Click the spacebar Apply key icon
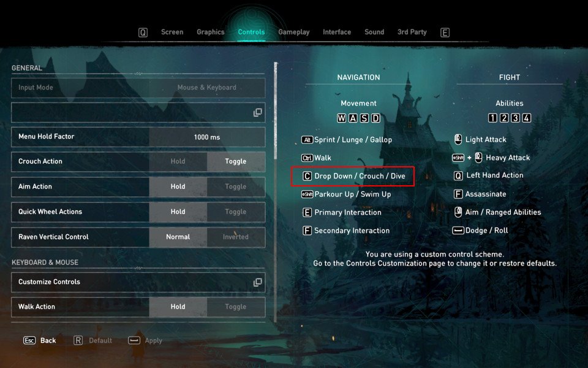 click(134, 340)
